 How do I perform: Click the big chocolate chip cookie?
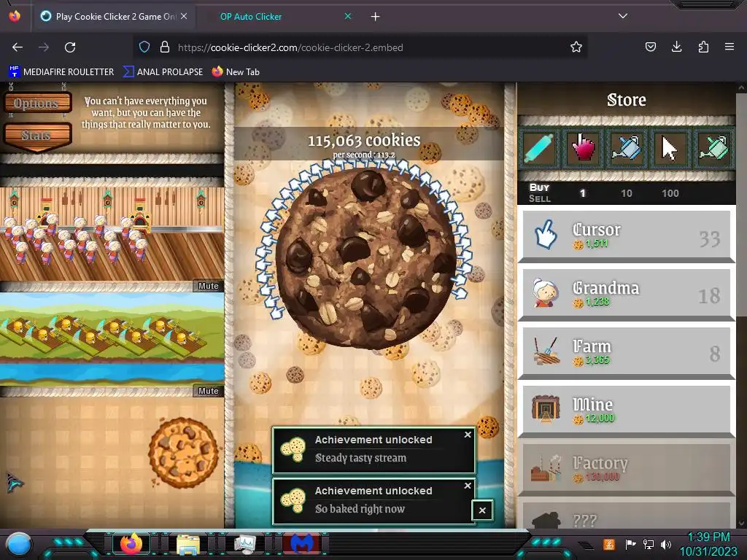[x=366, y=257]
